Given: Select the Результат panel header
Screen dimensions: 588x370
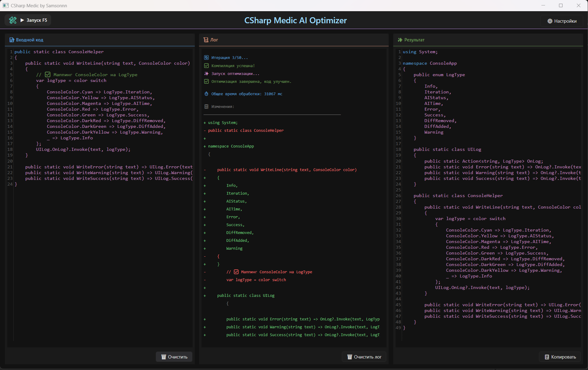Looking at the screenshot, I should tap(414, 40).
